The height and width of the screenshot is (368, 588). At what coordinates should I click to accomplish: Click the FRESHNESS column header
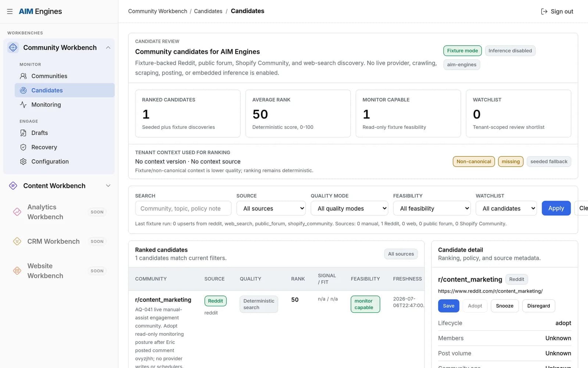click(x=407, y=279)
